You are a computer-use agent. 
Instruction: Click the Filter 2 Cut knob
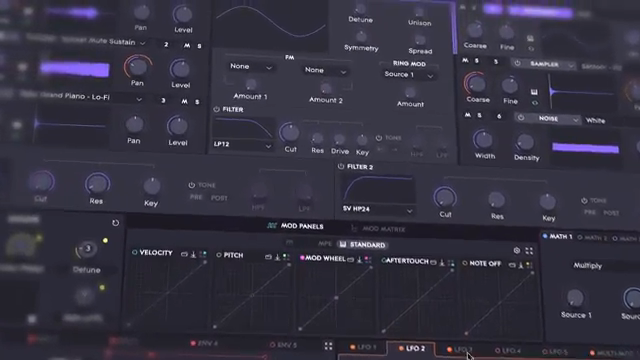click(445, 197)
